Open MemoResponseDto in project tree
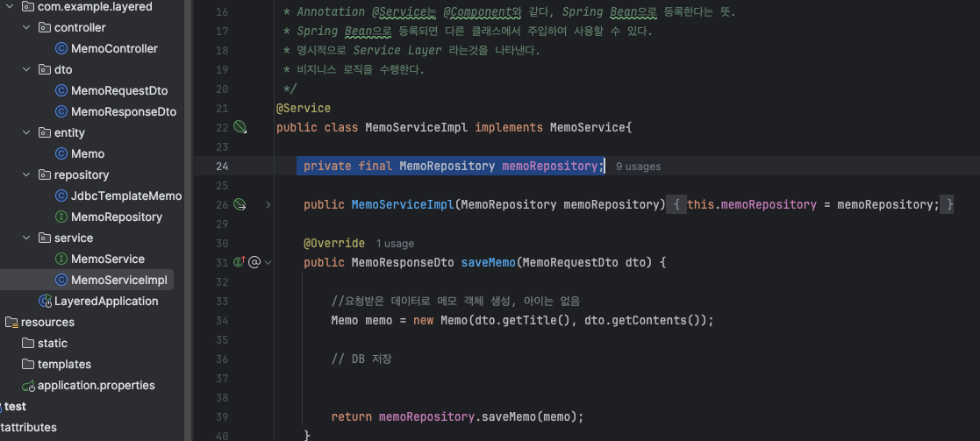 tap(124, 112)
